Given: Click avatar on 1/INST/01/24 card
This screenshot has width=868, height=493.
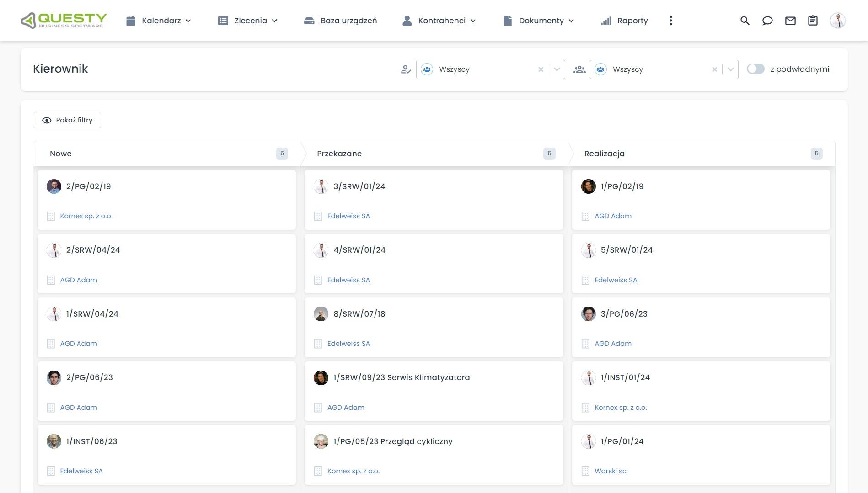Looking at the screenshot, I should click(589, 378).
